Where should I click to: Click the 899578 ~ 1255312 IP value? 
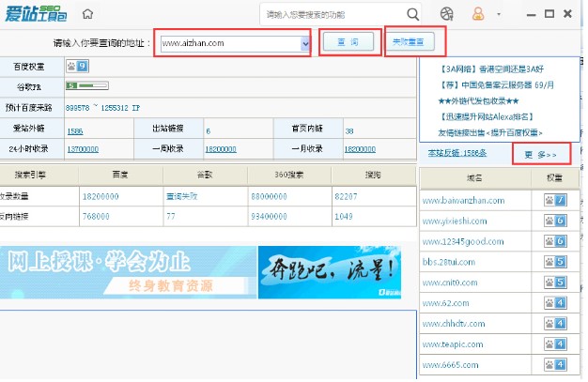tap(102, 108)
